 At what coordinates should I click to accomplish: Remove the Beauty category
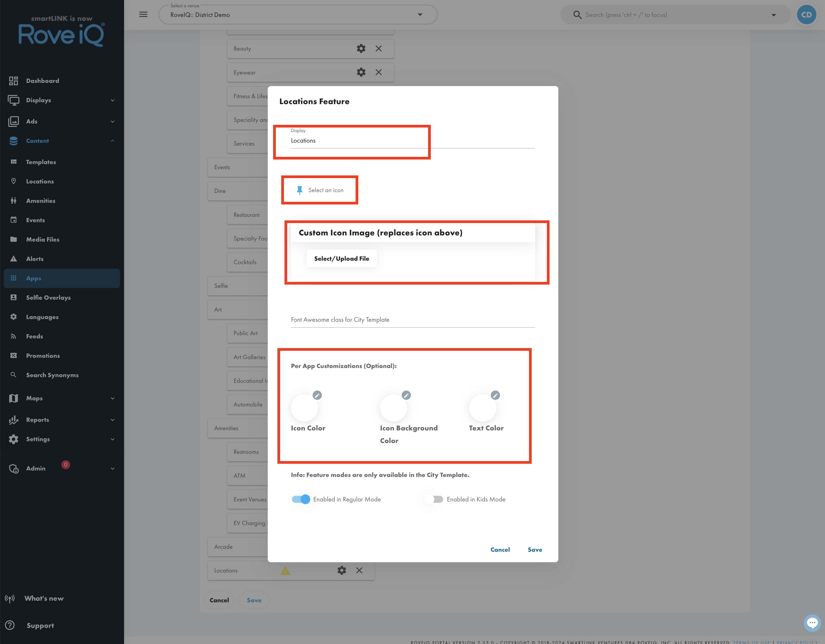coord(379,48)
